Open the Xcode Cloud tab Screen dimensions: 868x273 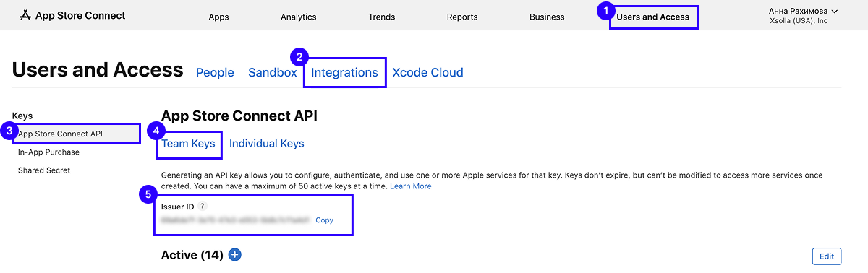[427, 72]
